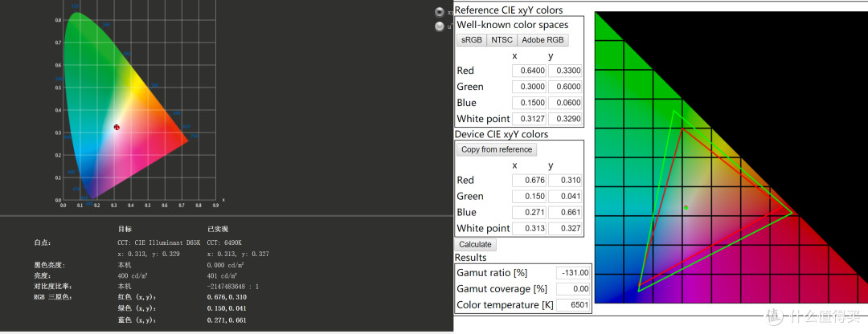Edit the reference Green y value field
The height and width of the screenshot is (334, 868).
point(565,87)
